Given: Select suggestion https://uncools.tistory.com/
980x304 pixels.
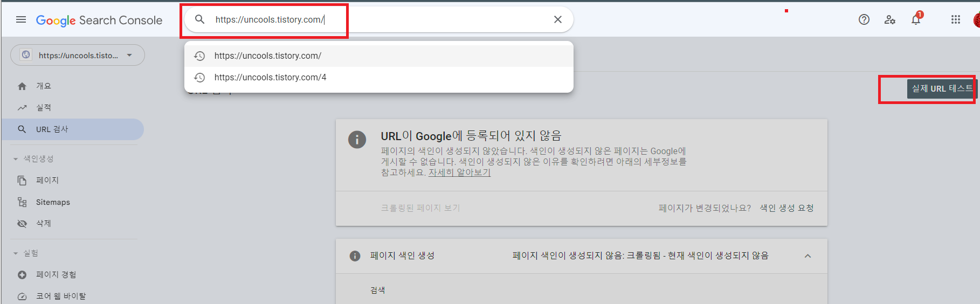Looking at the screenshot, I should (379, 56).
